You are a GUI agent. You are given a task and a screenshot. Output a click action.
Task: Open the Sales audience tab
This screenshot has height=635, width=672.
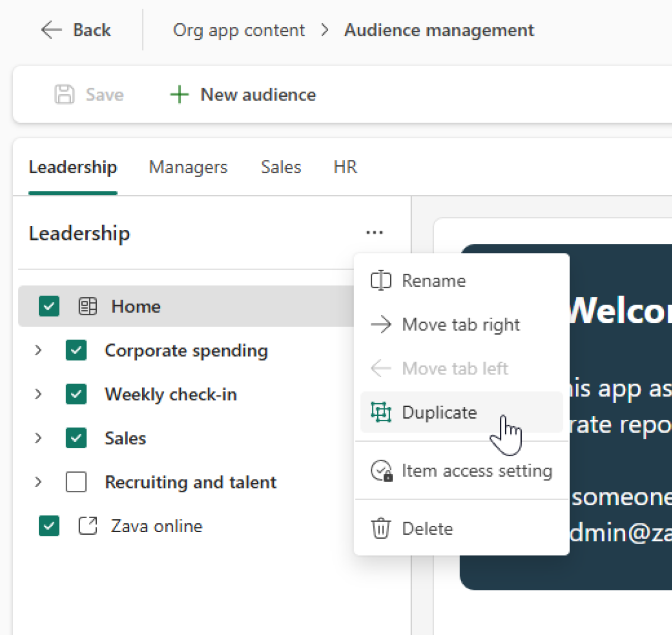coord(281,167)
